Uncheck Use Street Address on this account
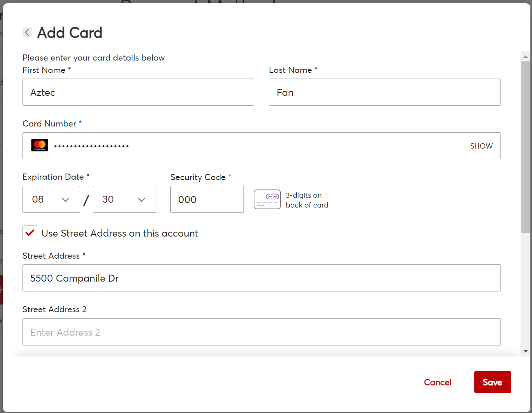 [x=30, y=233]
